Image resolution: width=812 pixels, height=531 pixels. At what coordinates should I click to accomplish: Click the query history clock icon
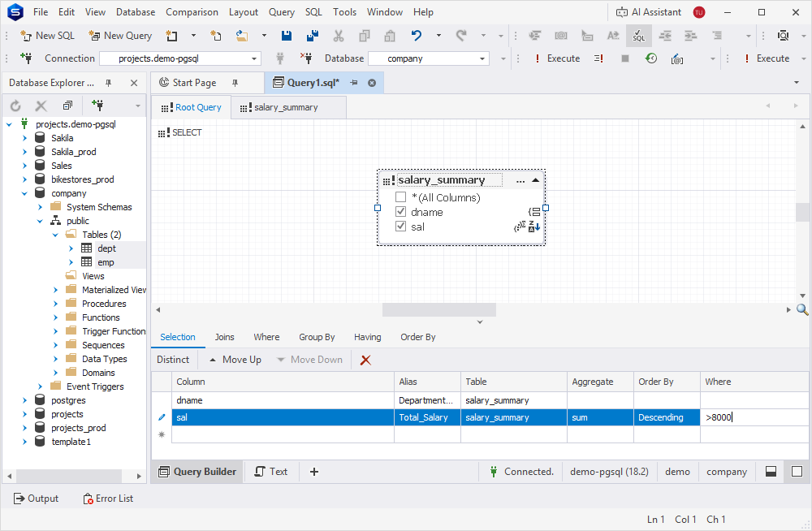pos(651,58)
